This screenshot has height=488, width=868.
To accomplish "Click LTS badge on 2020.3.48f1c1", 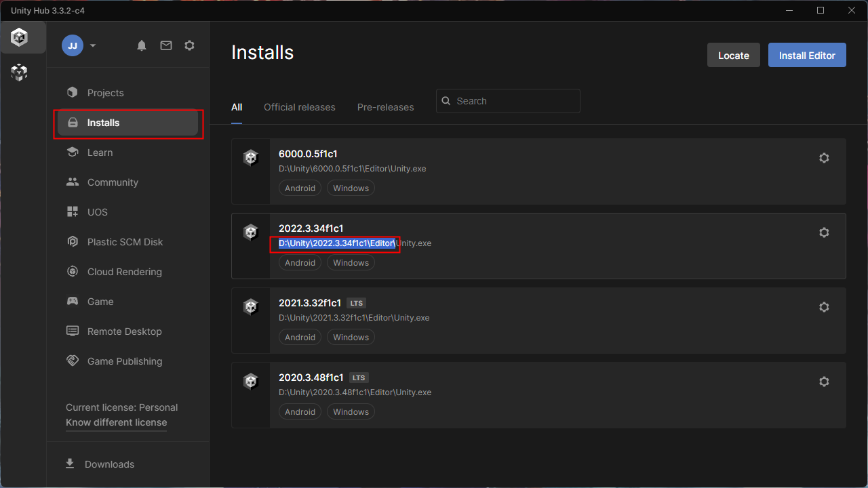I will [359, 378].
